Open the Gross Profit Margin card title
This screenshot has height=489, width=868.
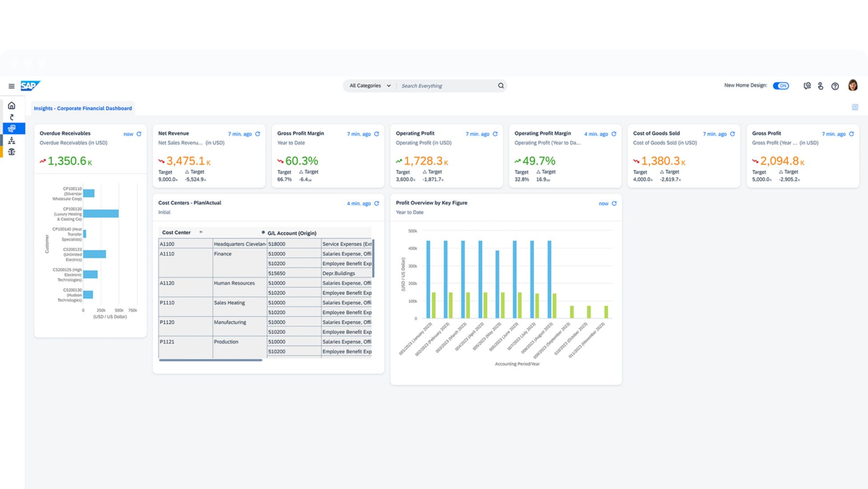coord(300,133)
